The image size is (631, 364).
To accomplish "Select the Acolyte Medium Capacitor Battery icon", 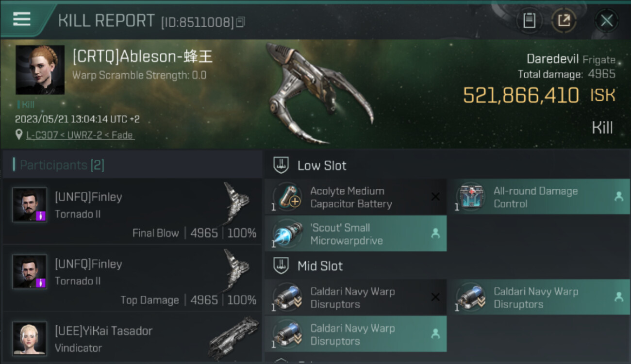I will [287, 197].
